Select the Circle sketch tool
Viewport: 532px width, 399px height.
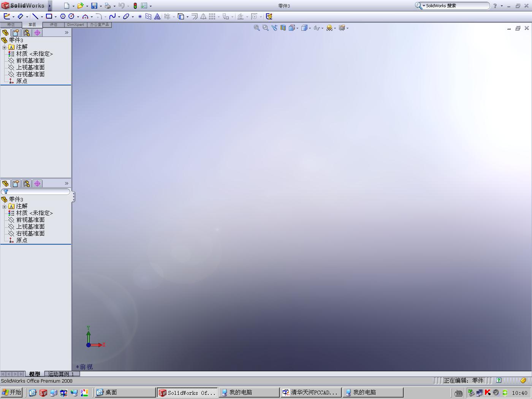coord(71,16)
